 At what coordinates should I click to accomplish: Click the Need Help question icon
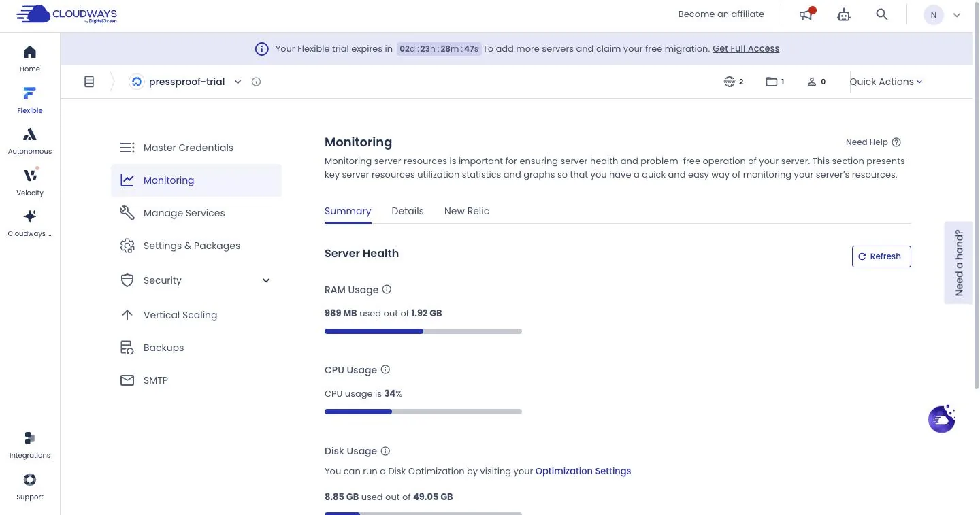(x=896, y=142)
